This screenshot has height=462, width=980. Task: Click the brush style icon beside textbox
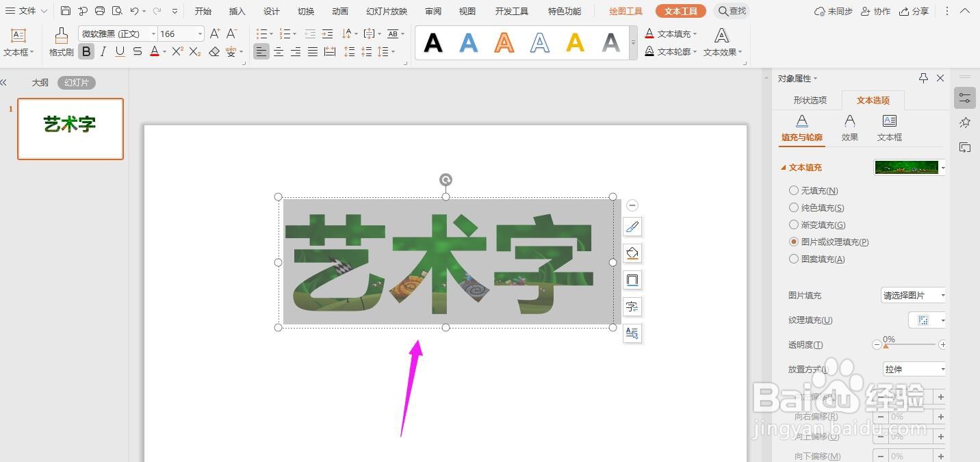[632, 227]
